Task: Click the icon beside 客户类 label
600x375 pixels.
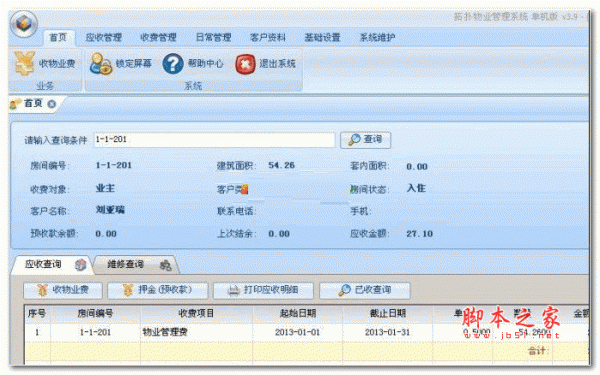Action: (245, 189)
